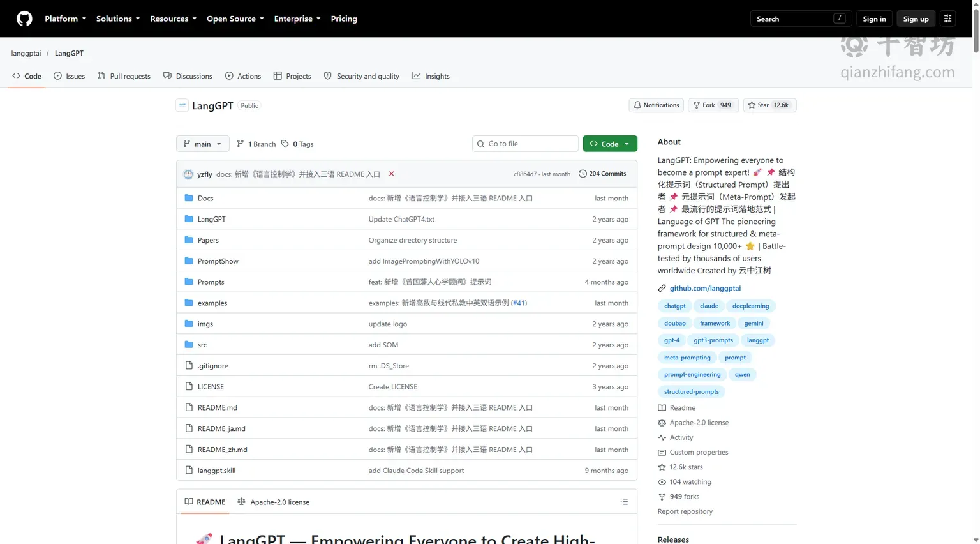Viewport: 980px width, 544px height.
Task: Expand the green Code dropdown
Action: click(610, 144)
